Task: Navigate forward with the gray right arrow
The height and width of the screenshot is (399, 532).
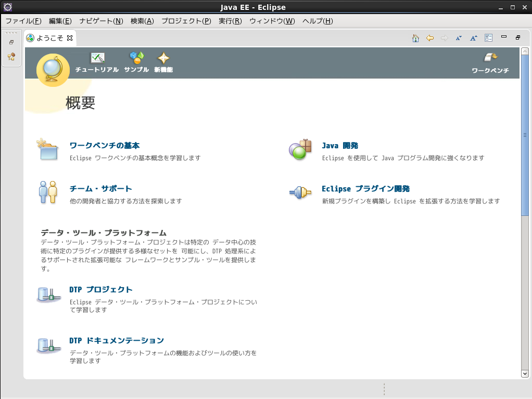Action: 444,38
